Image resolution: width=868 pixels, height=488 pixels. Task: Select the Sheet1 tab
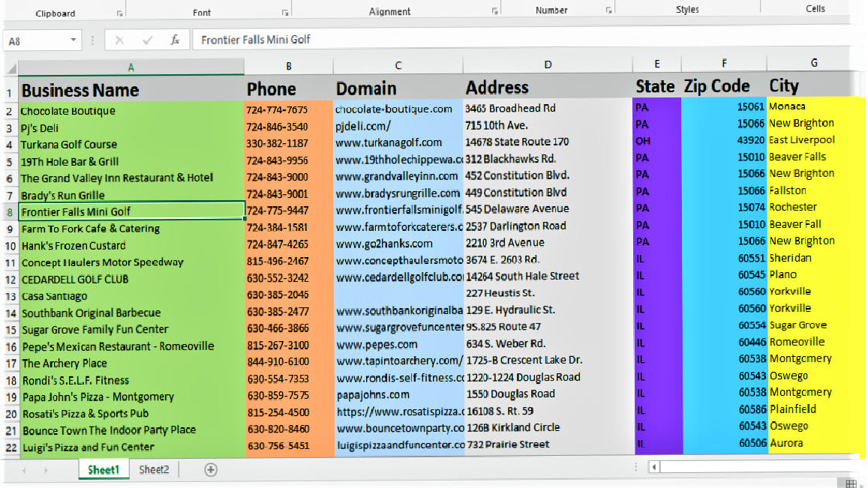[104, 470]
